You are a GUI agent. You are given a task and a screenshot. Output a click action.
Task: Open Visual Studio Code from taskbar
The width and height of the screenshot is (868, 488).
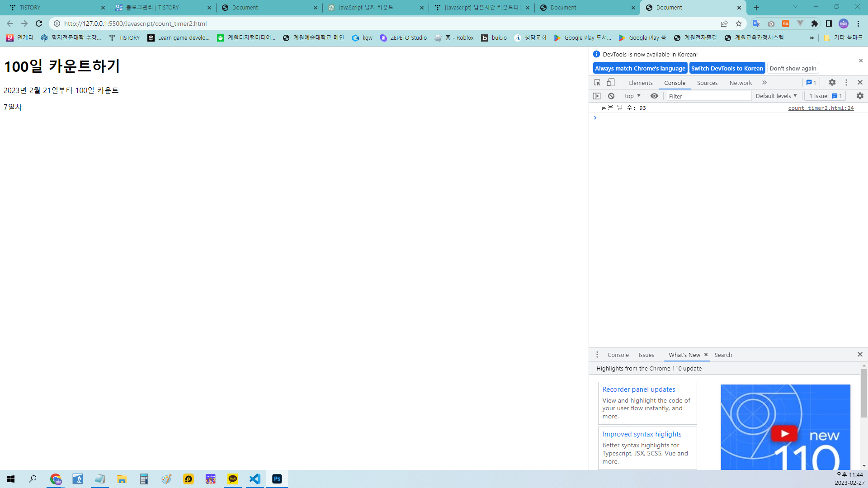click(255, 479)
